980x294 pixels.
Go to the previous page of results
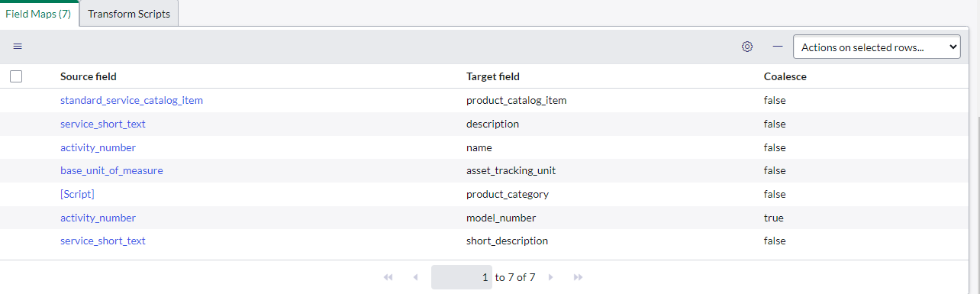pos(415,277)
